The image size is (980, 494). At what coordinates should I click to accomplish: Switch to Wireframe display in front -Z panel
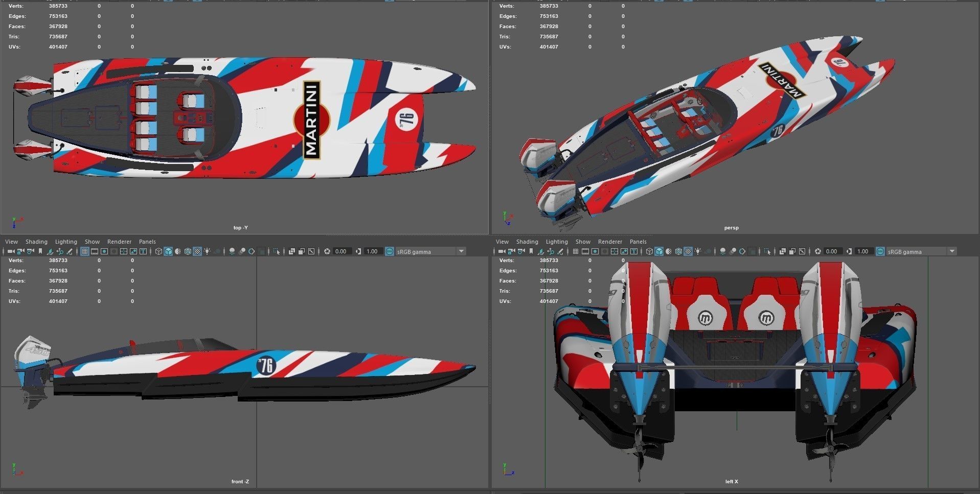tap(158, 251)
